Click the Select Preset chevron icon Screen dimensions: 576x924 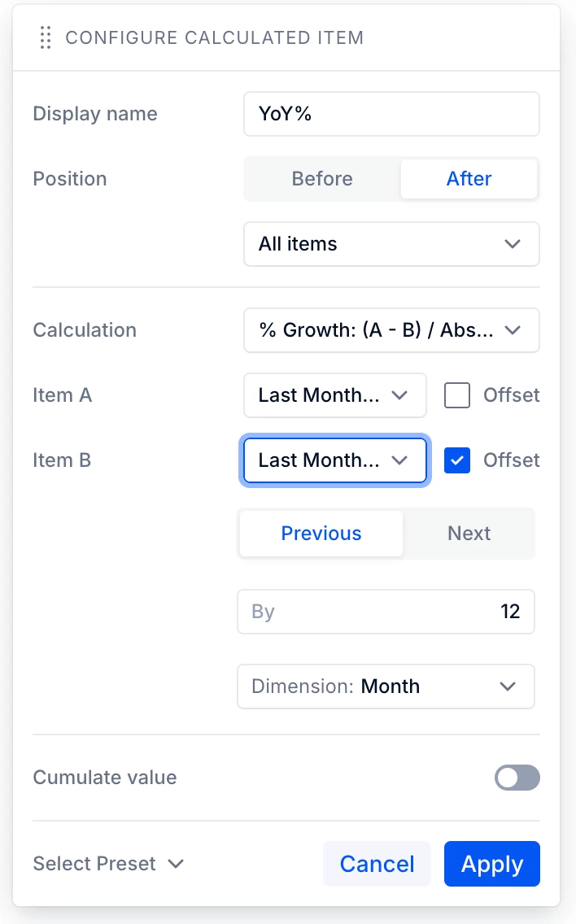coord(176,864)
